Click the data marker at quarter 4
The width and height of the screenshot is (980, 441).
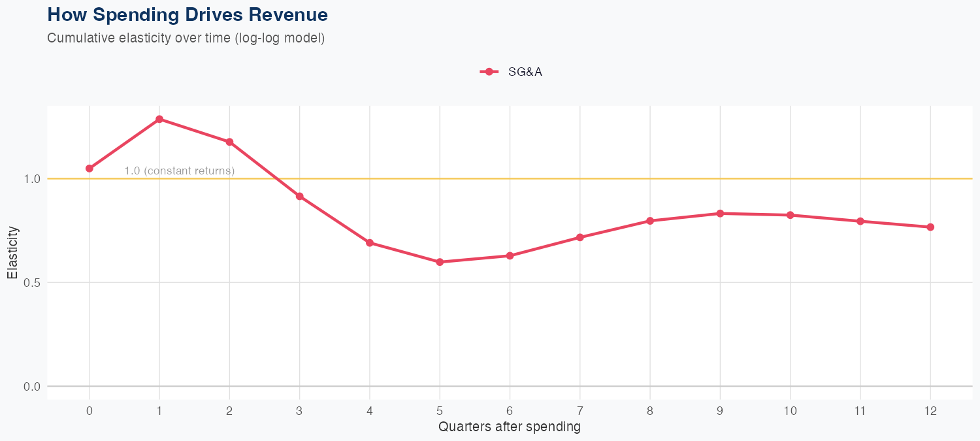pos(370,242)
